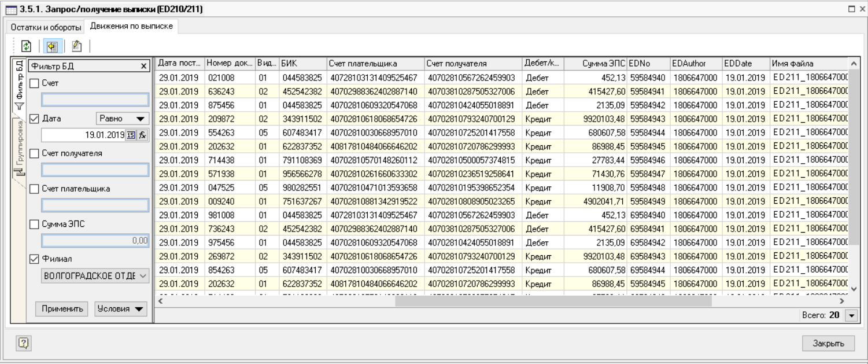
Task: Switch to Остатки и обороты tab
Action: click(45, 27)
